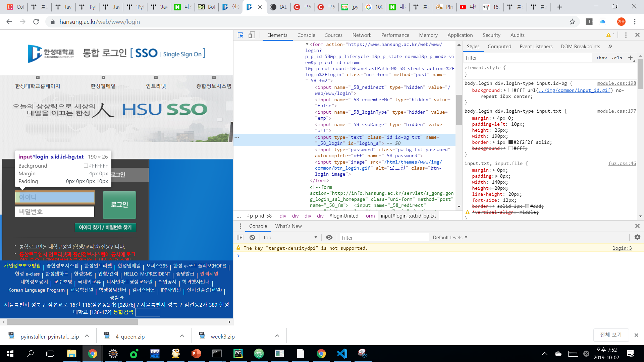
Task: Open login:3 console message link
Action: pos(622,248)
